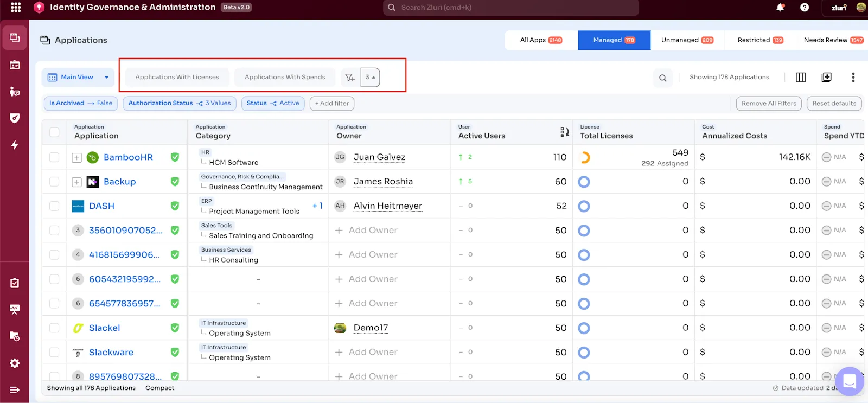Click owner Juan Galvez
This screenshot has height=403, width=868.
pos(379,157)
